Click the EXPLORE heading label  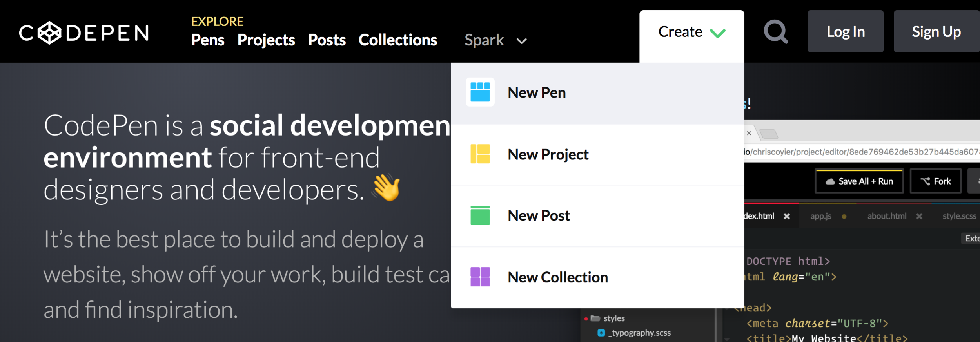pyautogui.click(x=217, y=22)
